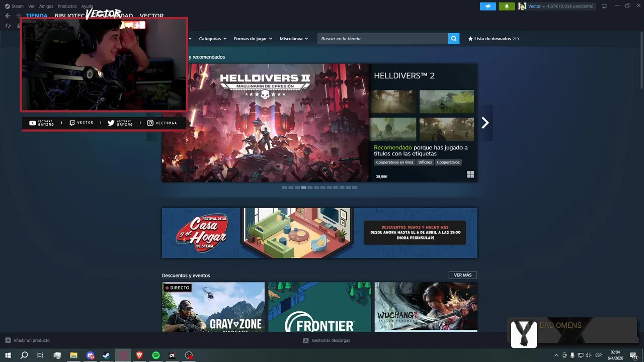Switch to Big Picture mode monitor icon

click(604, 6)
